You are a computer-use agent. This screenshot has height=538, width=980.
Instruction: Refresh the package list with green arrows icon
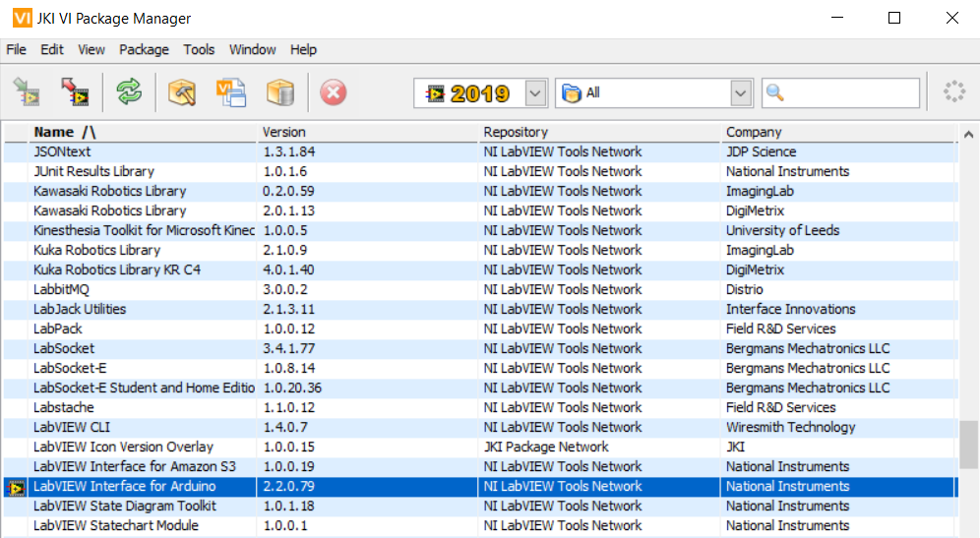[129, 92]
